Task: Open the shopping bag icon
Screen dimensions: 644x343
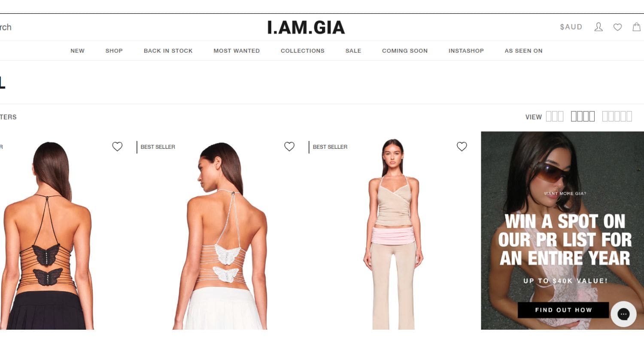Action: pos(637,27)
